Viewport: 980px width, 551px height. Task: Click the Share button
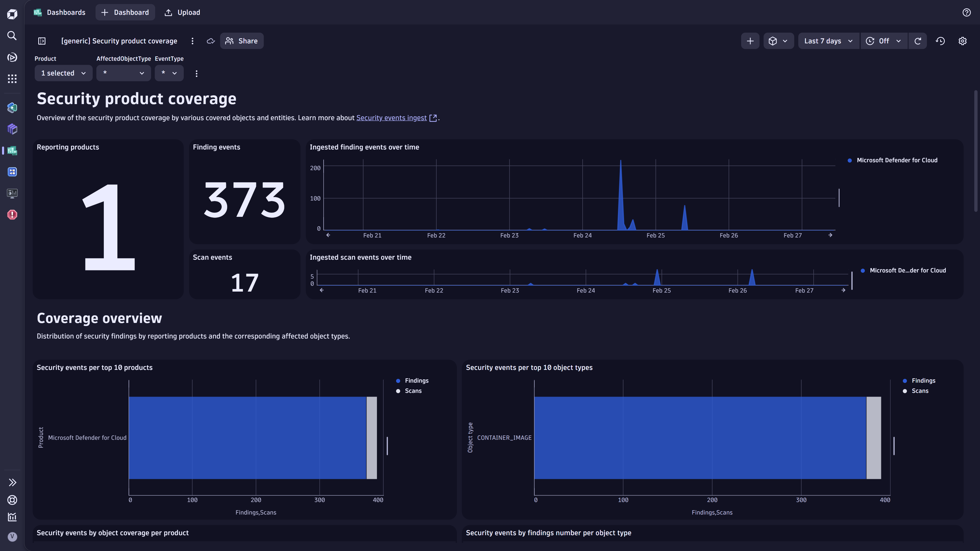242,41
